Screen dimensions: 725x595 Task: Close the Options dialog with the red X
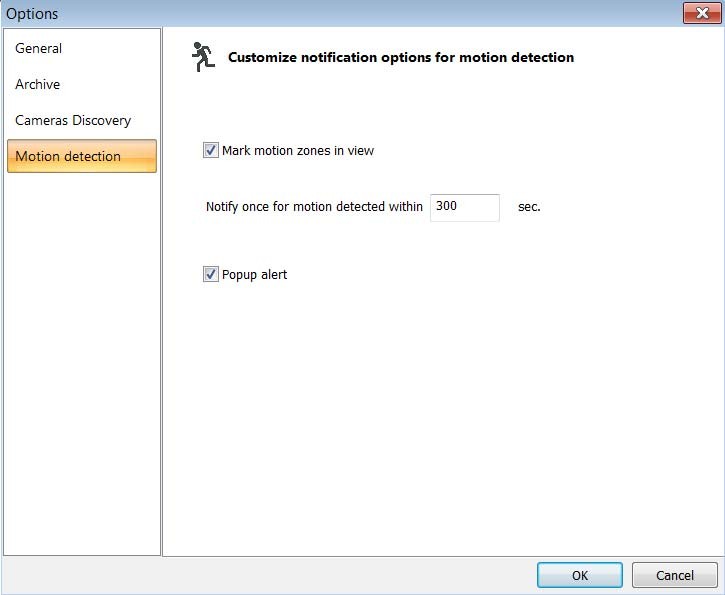pos(696,13)
